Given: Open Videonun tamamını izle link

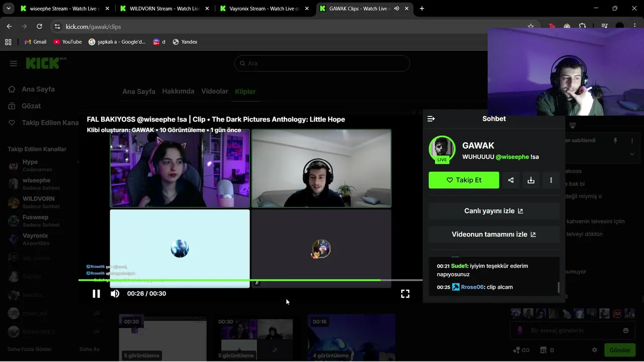Looking at the screenshot, I should (x=494, y=234).
